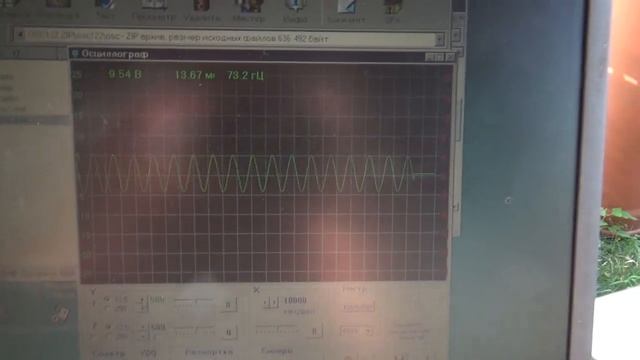Click the X timebase stepper next to 10000
The image size is (640, 360).
[271, 302]
